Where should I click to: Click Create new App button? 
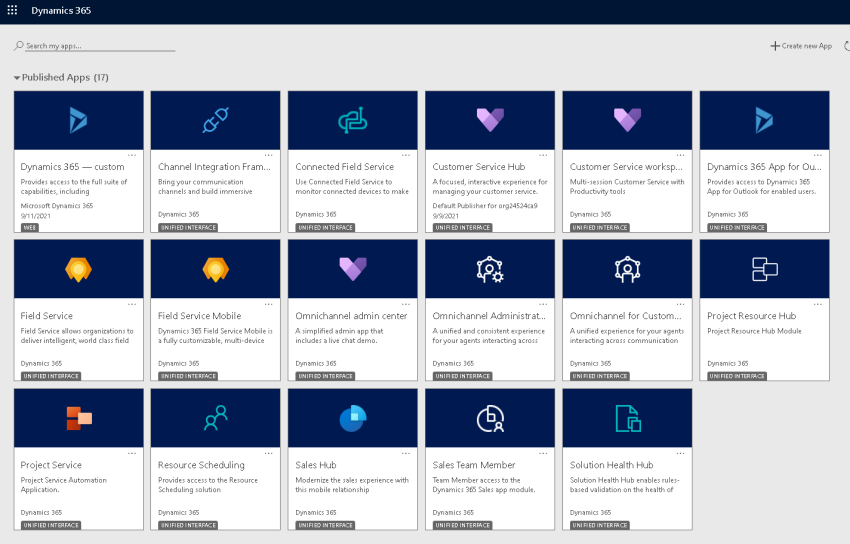pos(801,46)
